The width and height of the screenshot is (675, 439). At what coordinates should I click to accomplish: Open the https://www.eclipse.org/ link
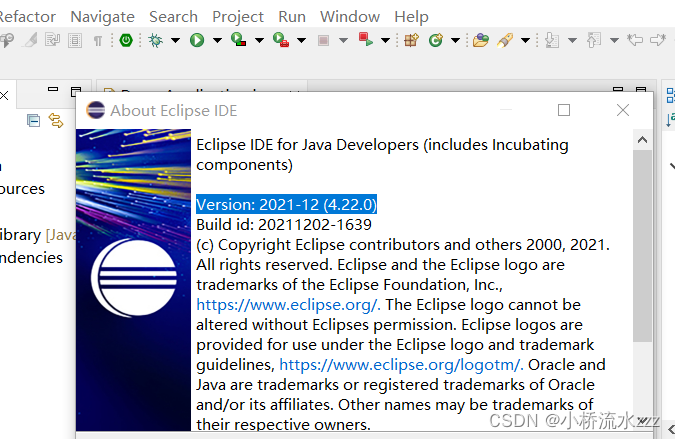click(288, 305)
